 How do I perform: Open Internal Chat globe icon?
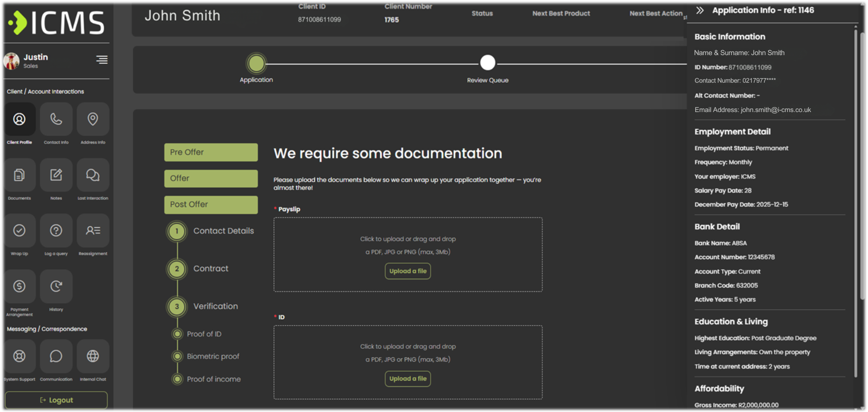tap(93, 356)
